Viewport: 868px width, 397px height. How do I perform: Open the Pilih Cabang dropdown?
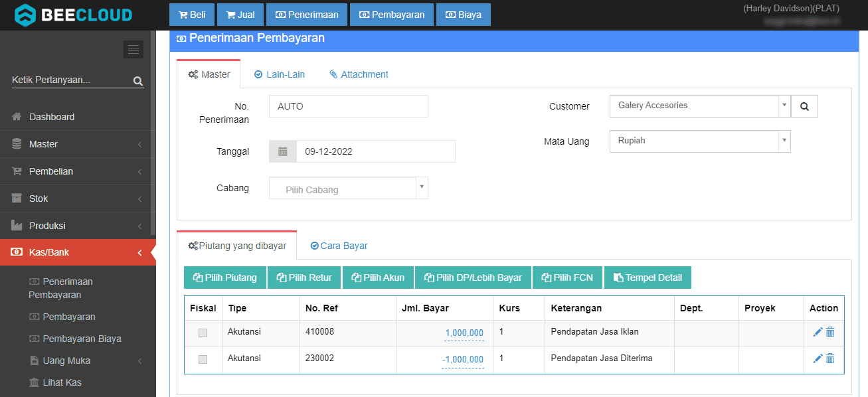pyautogui.click(x=349, y=188)
